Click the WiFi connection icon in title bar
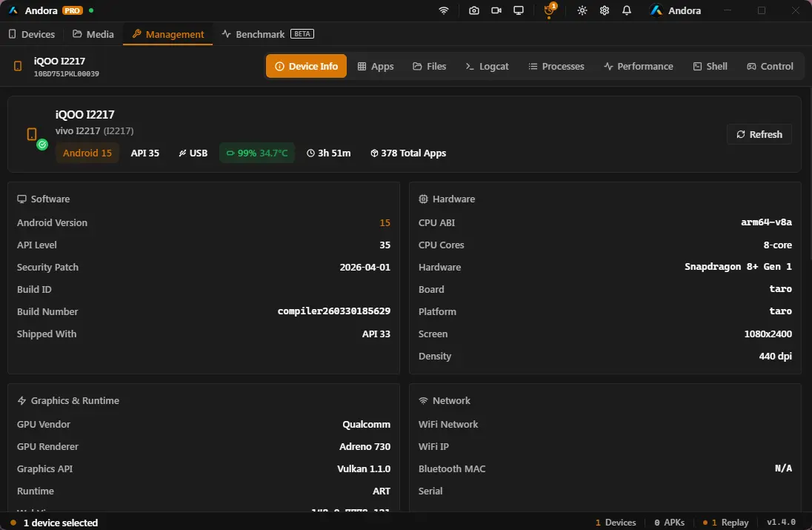This screenshot has height=530, width=812. pyautogui.click(x=444, y=10)
